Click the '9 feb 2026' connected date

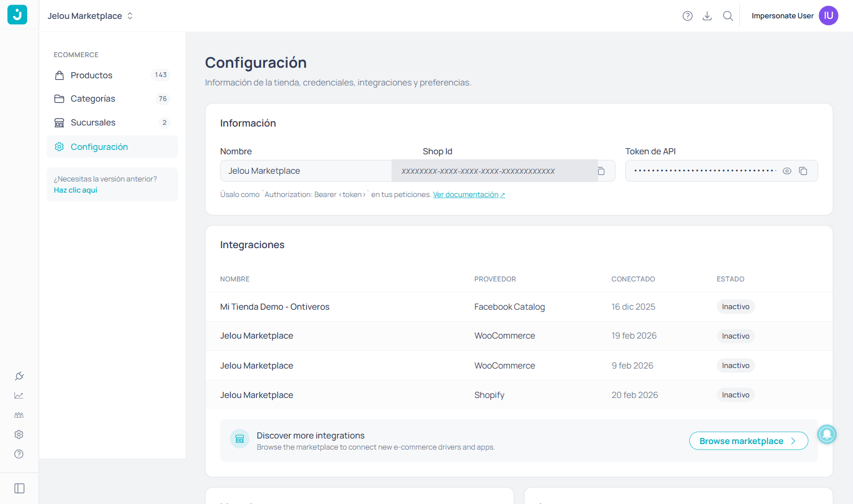[633, 366]
